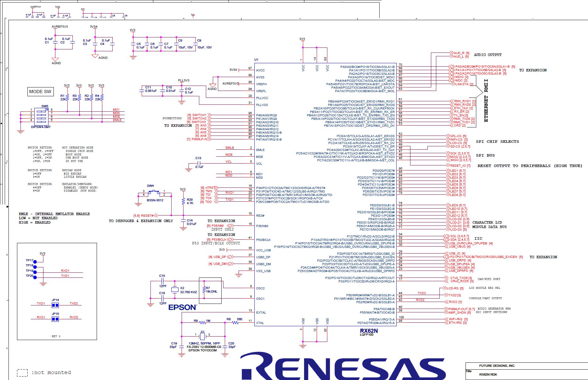Select test point TP20
588x380 pixels.
pyautogui.click(x=35, y=277)
